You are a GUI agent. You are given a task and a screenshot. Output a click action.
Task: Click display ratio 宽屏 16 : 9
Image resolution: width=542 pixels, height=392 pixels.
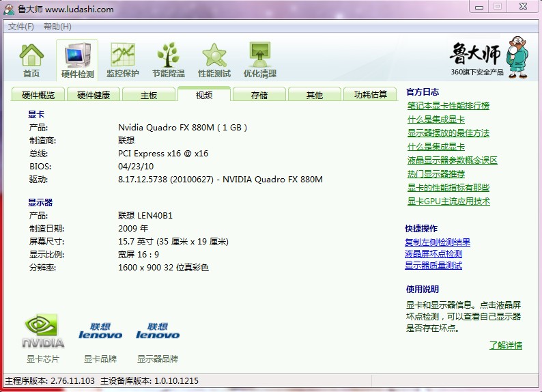coord(139,255)
